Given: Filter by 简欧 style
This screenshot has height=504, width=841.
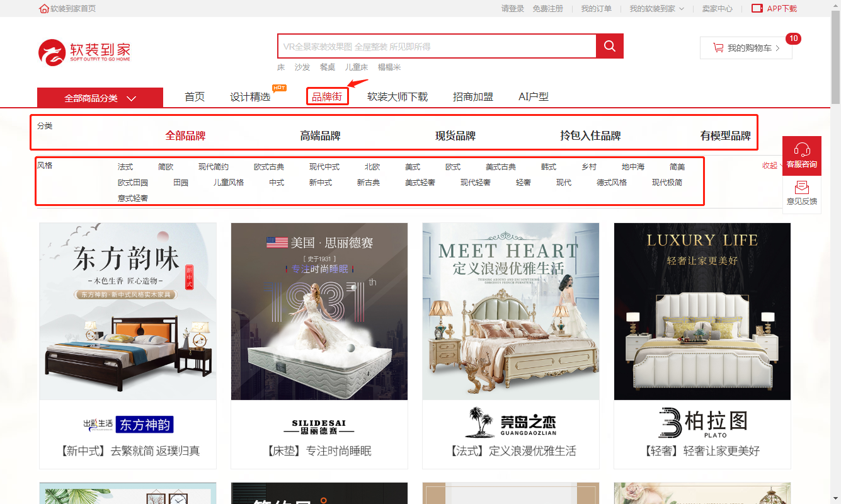Looking at the screenshot, I should (x=166, y=167).
